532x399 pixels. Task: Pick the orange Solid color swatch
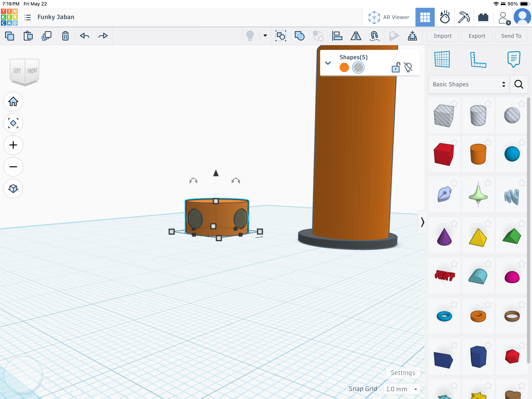pos(344,67)
